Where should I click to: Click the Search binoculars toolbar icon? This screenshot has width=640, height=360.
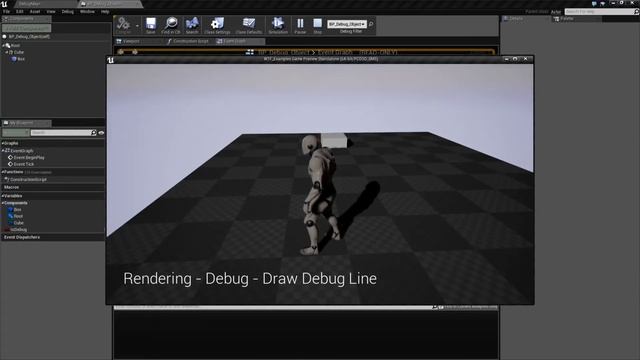click(x=192, y=25)
